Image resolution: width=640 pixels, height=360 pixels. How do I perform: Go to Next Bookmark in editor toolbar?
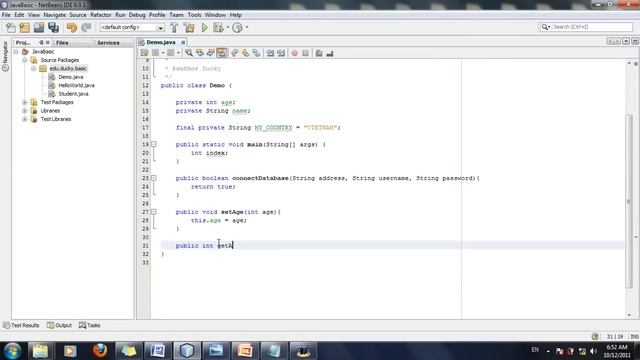click(245, 53)
